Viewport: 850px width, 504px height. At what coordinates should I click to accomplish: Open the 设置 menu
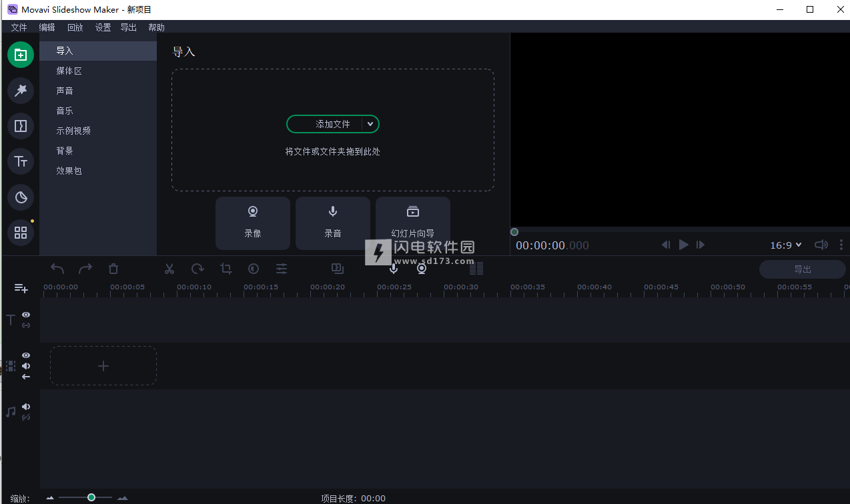(x=103, y=27)
